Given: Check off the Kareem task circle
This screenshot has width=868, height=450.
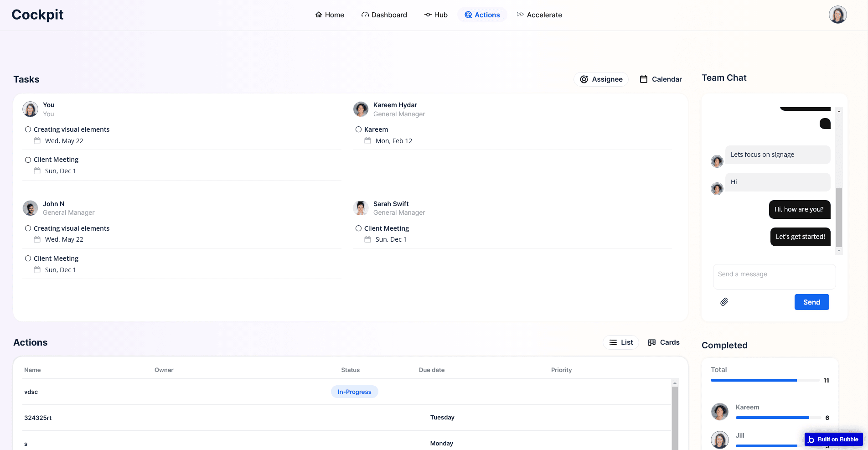Looking at the screenshot, I should [359, 129].
